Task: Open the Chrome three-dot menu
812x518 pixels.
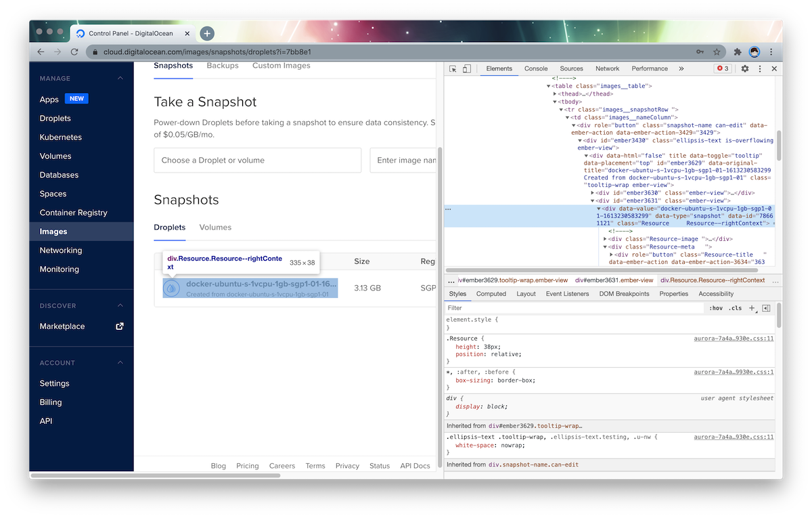Action: click(x=771, y=52)
